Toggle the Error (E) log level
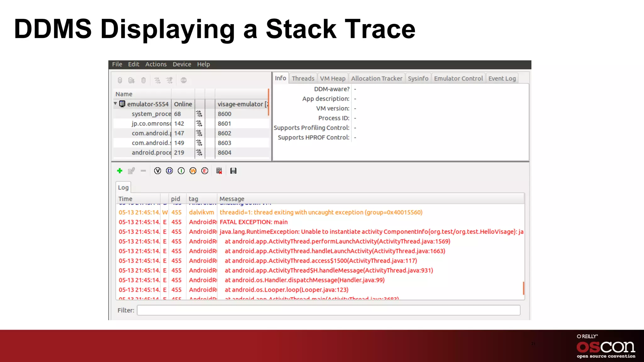 click(205, 171)
